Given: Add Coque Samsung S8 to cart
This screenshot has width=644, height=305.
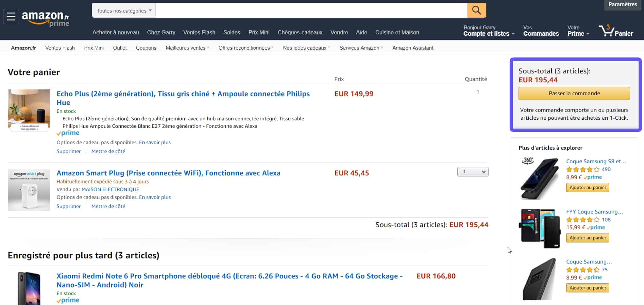Looking at the screenshot, I should click(588, 188).
